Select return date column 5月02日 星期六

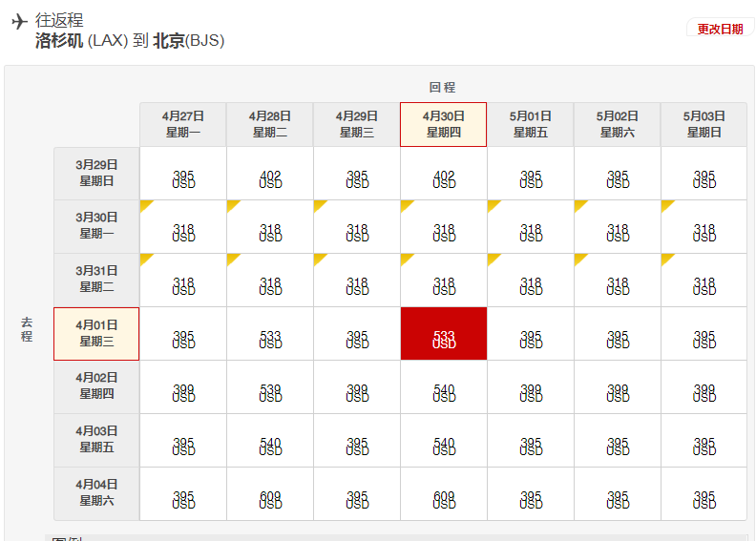[x=618, y=124]
